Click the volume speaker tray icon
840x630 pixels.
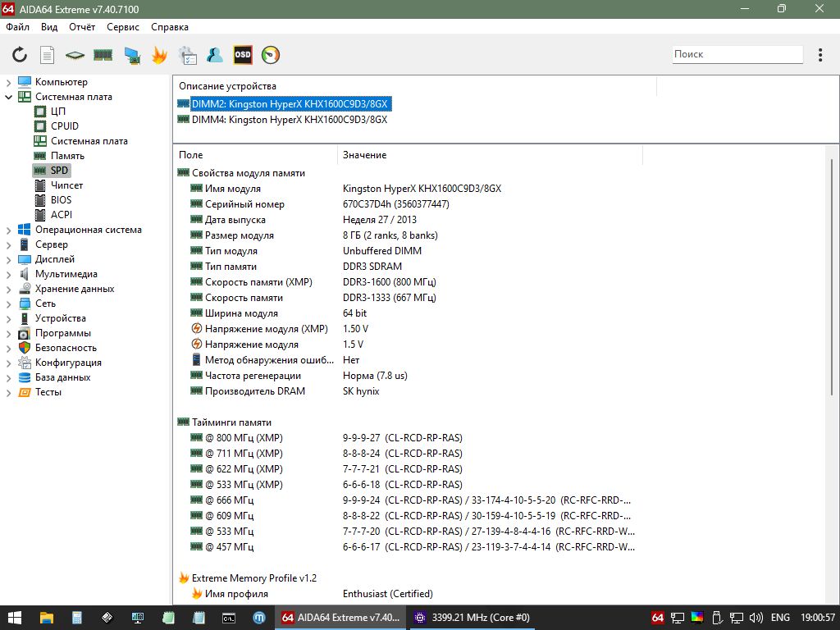756,618
